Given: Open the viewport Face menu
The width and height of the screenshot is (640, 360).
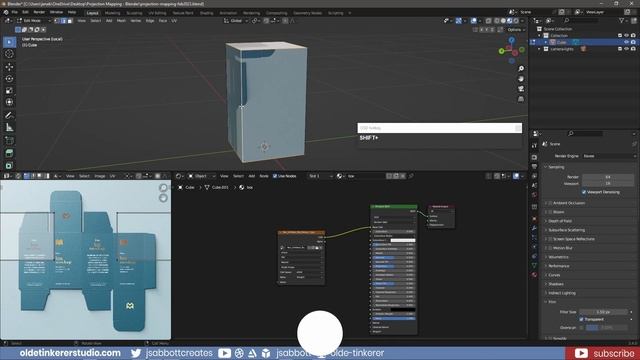Looking at the screenshot, I should click(163, 20).
